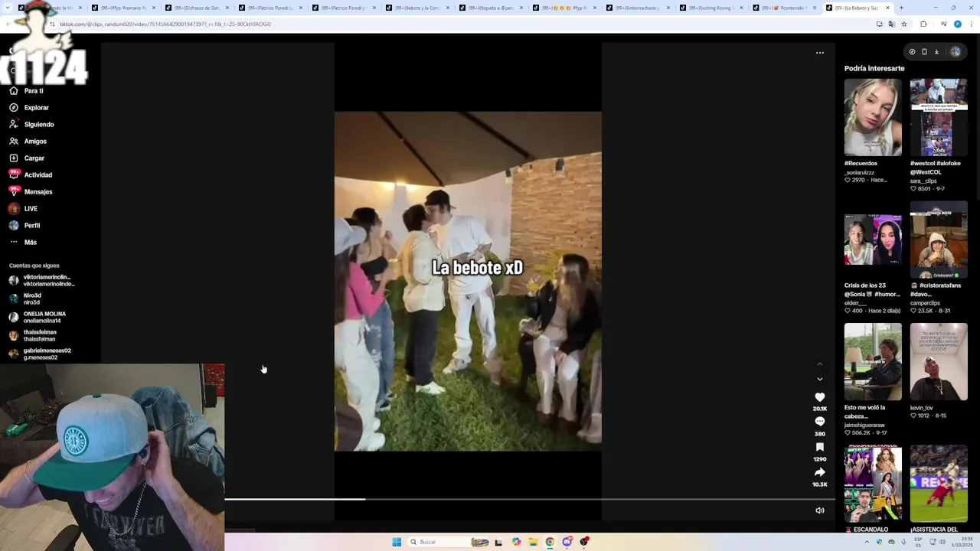980x551 pixels.
Task: Open the ESCANDALO recommended video
Action: click(x=873, y=484)
